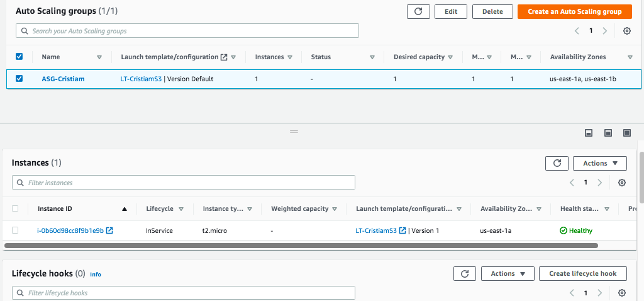644x301 pixels.
Task: Select checkbox for instance i-0b60d98cc8f9b1e9b
Action: 15,230
